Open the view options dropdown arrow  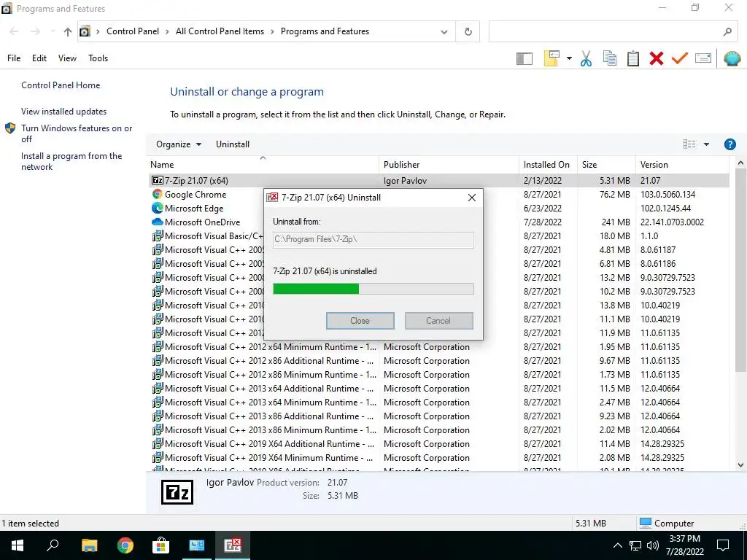pyautogui.click(x=706, y=144)
